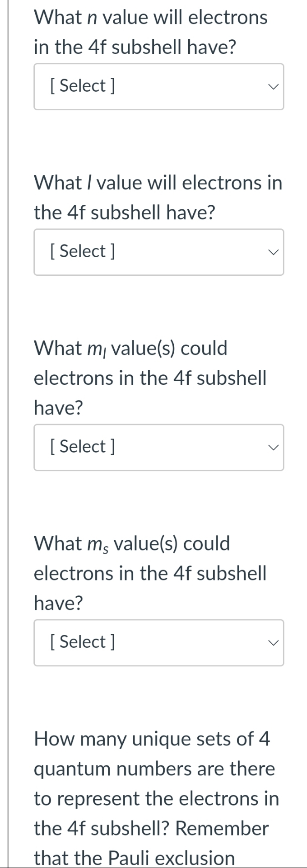Select the [ Select ] placeholder for n question
The image size is (307, 868).
point(82,85)
